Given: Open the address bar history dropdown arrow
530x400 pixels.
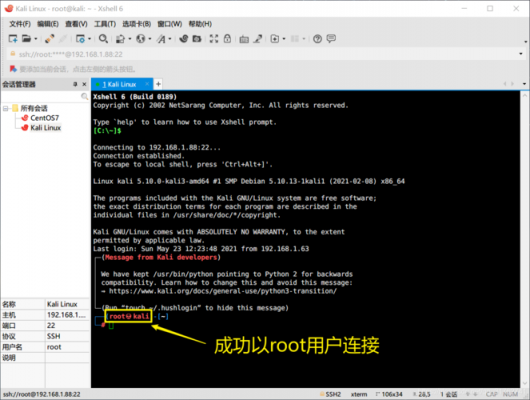Looking at the screenshot, I should 521,54.
